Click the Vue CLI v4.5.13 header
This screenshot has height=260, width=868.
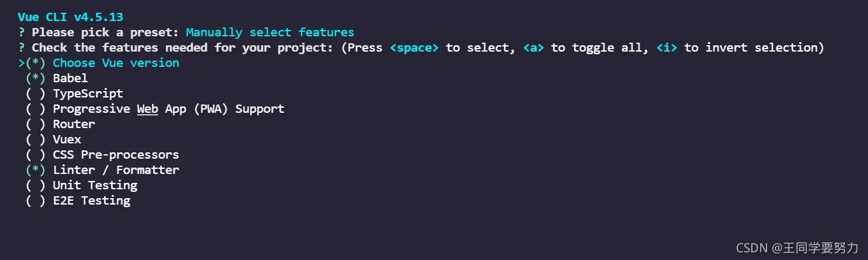(x=76, y=17)
